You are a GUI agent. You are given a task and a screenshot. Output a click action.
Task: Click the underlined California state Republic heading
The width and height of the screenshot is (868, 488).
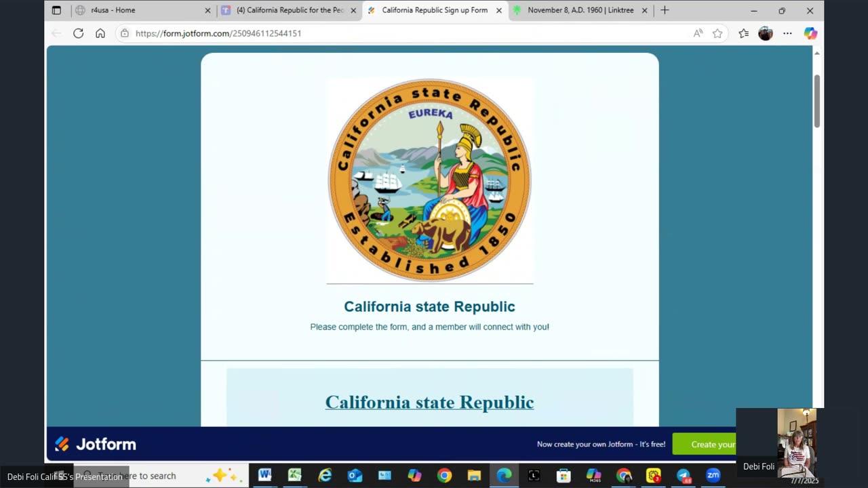429,402
